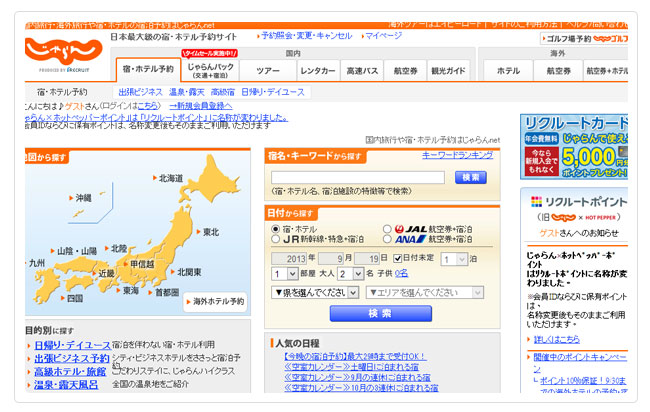The width and height of the screenshot is (650, 412).
Task: Choose the JR新幹線・特急+宿泊 radio option
Action: point(275,239)
